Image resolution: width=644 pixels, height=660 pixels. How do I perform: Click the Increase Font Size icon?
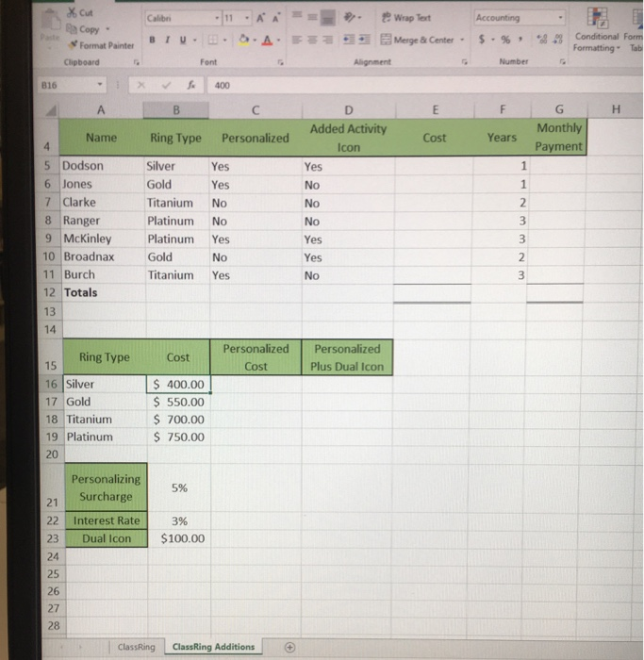261,18
